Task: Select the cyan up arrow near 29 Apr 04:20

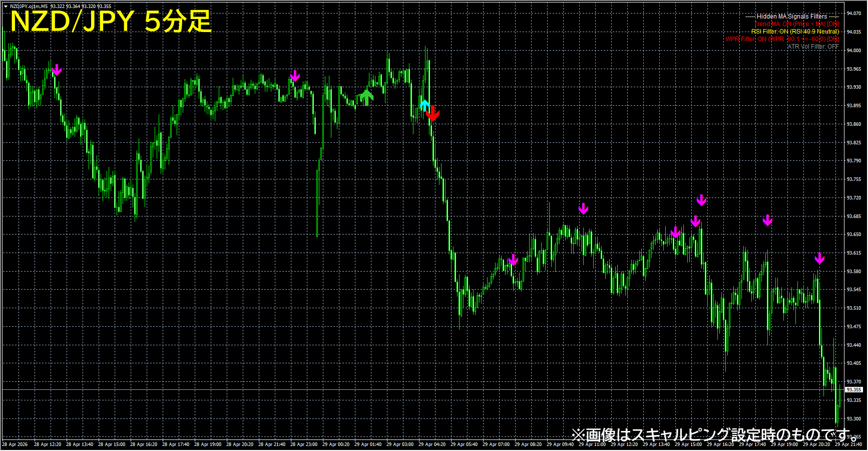Action: [424, 105]
